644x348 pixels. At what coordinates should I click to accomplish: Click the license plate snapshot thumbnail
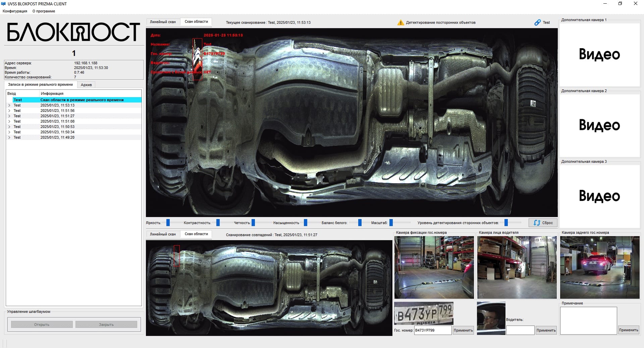[x=424, y=313]
